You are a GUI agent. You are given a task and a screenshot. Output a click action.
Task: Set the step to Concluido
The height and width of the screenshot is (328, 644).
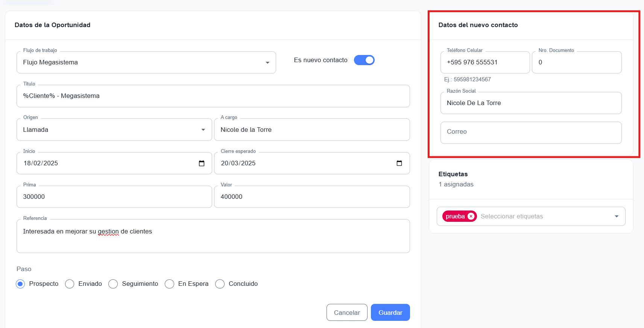[220, 284]
